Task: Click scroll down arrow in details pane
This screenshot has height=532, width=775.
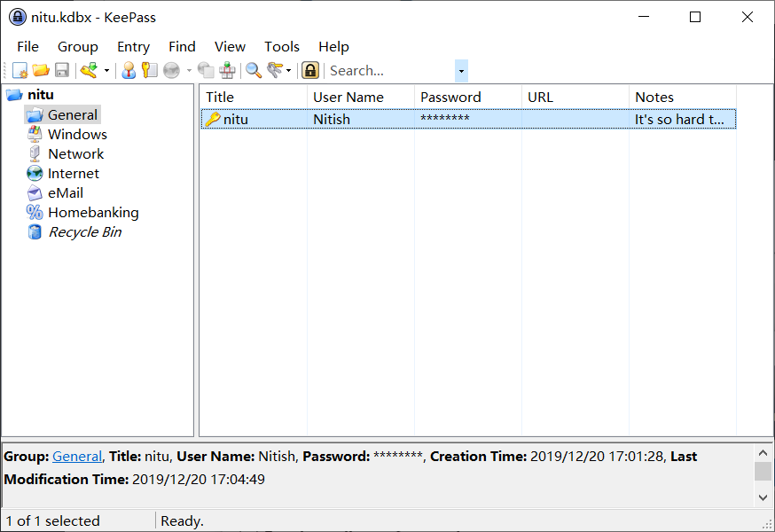Action: coord(763,497)
